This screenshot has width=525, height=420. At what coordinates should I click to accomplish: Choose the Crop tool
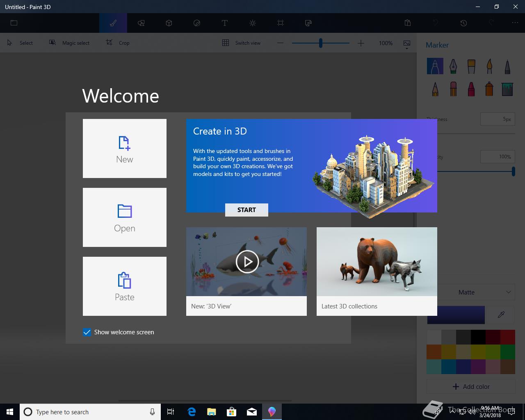(118, 43)
